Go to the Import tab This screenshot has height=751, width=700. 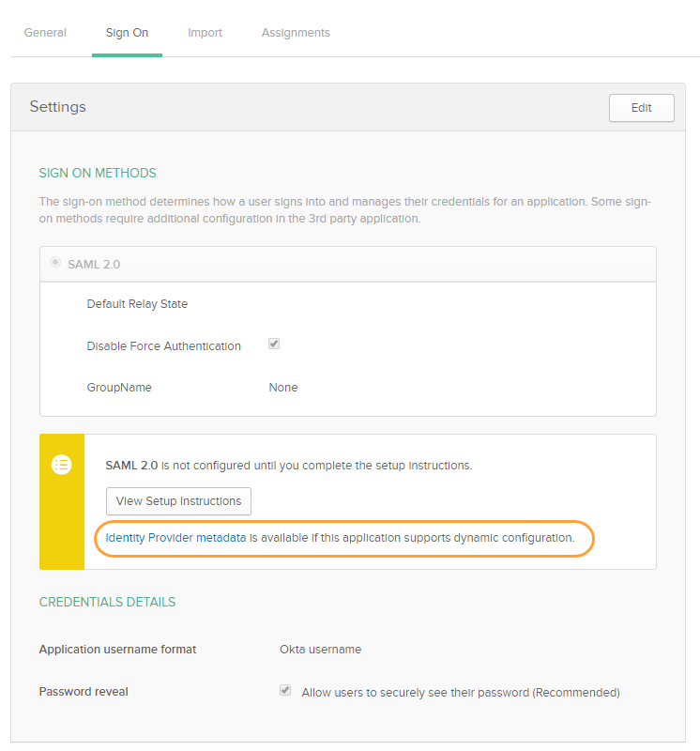pyautogui.click(x=205, y=33)
